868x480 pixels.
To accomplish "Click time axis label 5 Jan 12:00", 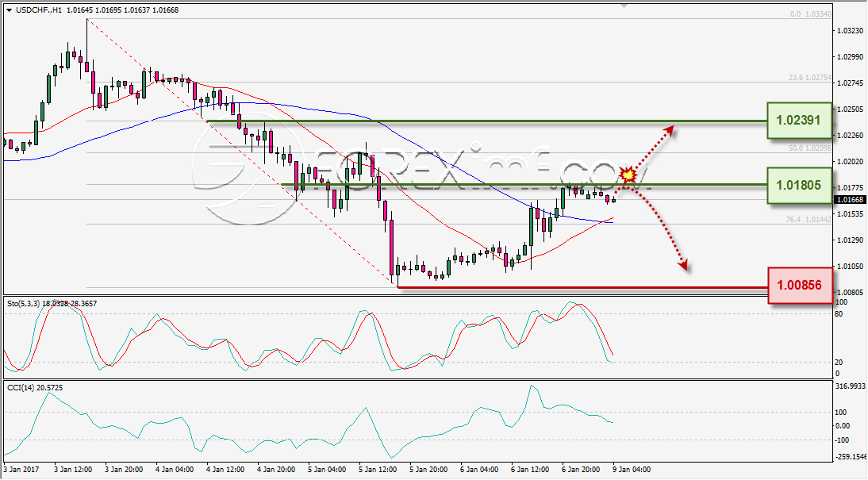I will pyautogui.click(x=378, y=470).
